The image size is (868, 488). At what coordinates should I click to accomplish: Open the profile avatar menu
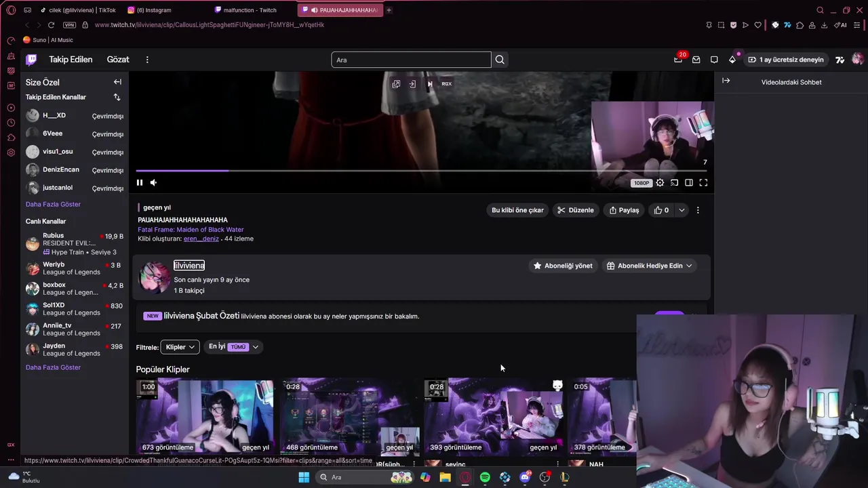click(858, 60)
